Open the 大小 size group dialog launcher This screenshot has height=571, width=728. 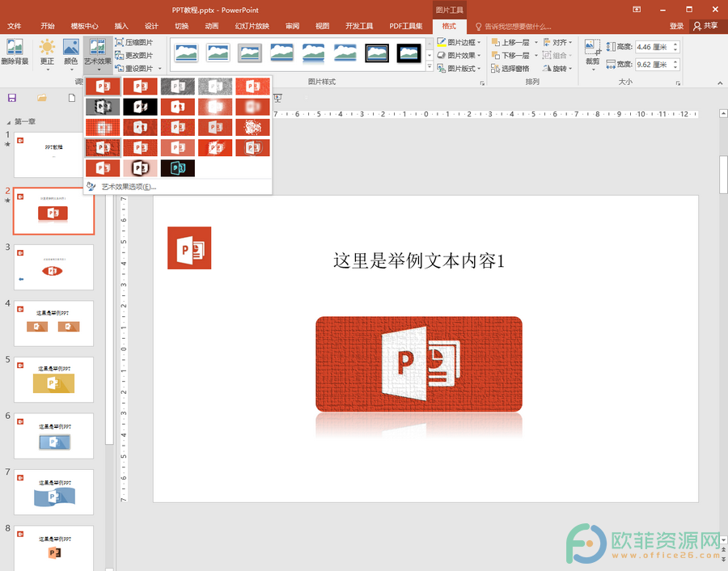pyautogui.click(x=678, y=83)
